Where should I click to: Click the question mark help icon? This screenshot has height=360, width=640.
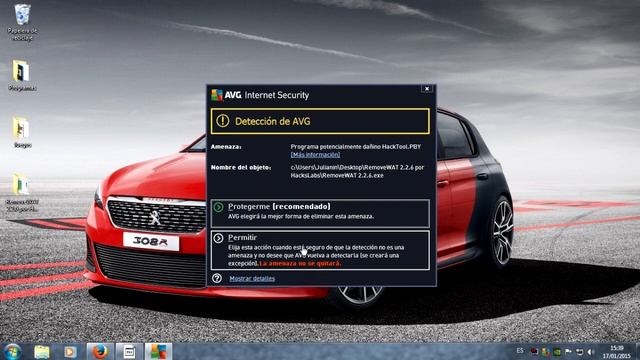217,278
